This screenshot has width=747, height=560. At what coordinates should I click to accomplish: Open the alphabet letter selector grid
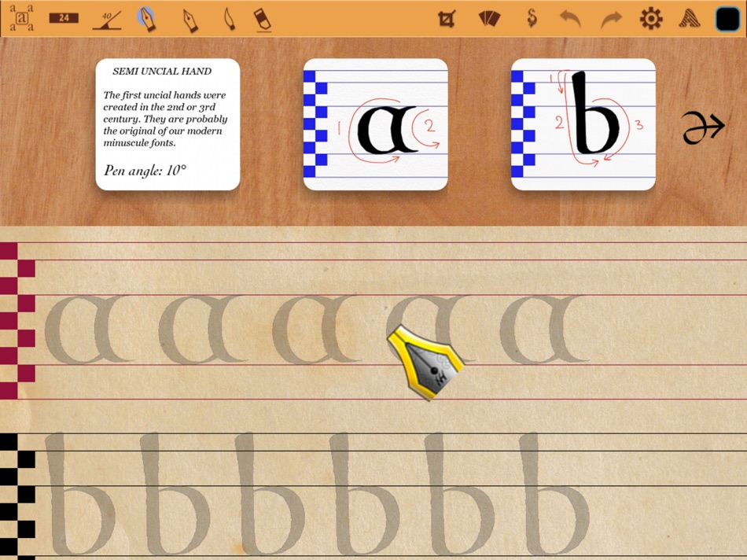pyautogui.click(x=22, y=19)
